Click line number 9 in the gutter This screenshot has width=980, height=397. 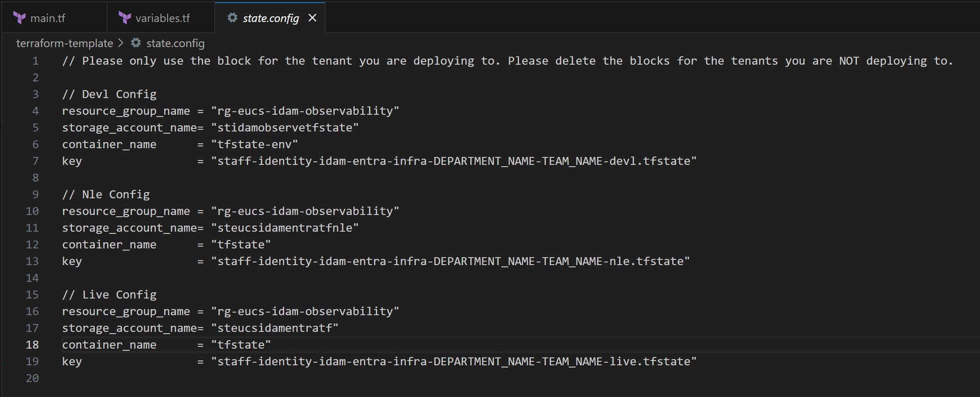(x=35, y=195)
